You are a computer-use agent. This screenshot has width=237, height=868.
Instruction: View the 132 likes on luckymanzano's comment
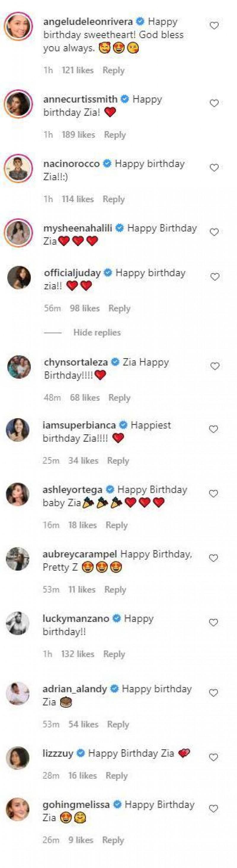pos(78,654)
